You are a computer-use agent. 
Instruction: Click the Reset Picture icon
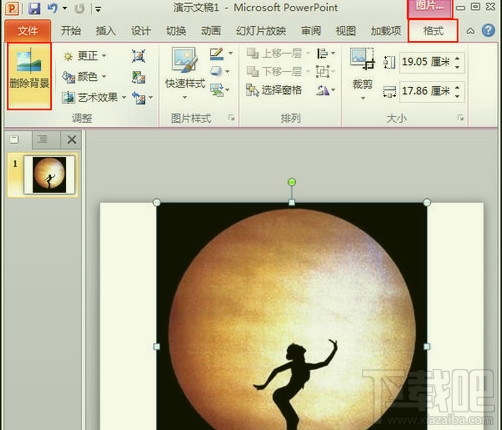138,98
